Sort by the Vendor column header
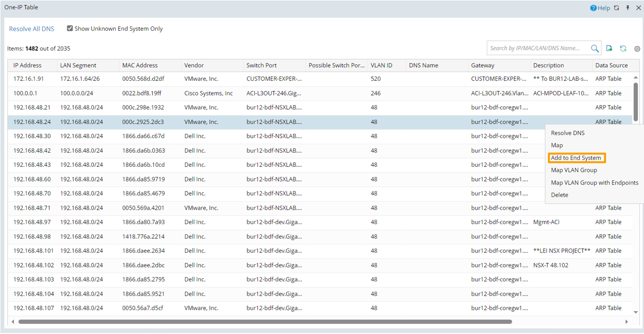644x334 pixels. [x=194, y=66]
